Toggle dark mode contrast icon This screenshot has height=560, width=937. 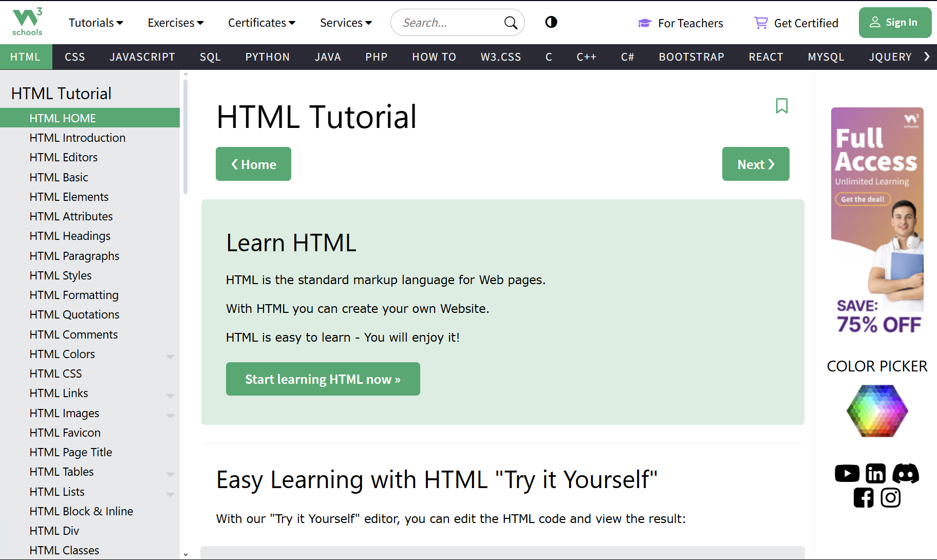point(551,22)
